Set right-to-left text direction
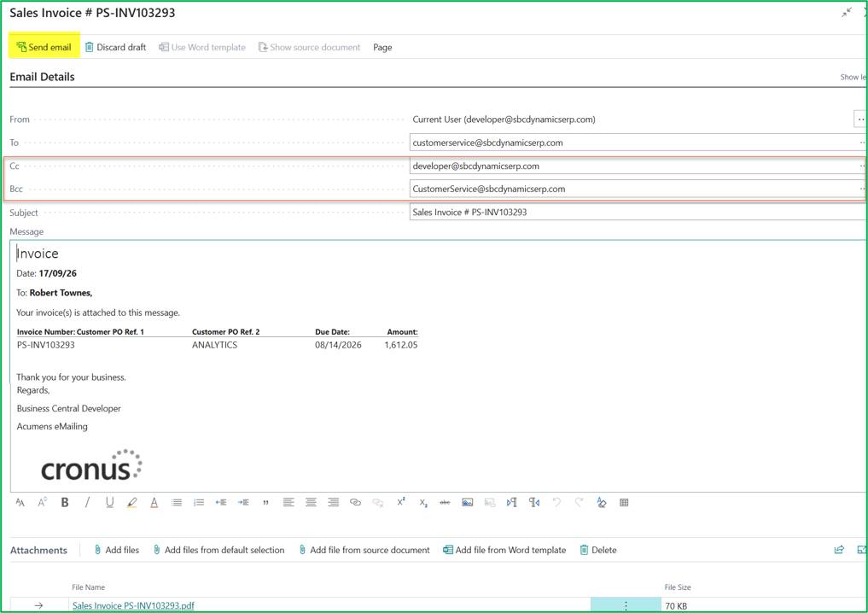Screen dimensions: 868x613 (534, 502)
